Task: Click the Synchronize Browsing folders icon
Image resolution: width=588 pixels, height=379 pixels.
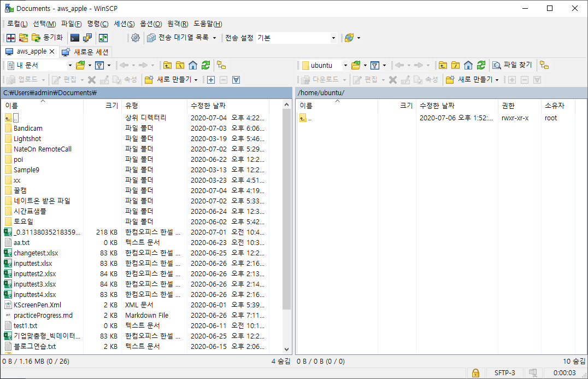Action: 23,38
